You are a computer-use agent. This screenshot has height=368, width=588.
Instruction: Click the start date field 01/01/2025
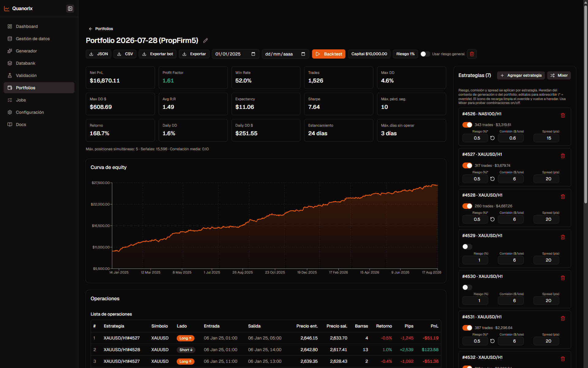point(236,54)
